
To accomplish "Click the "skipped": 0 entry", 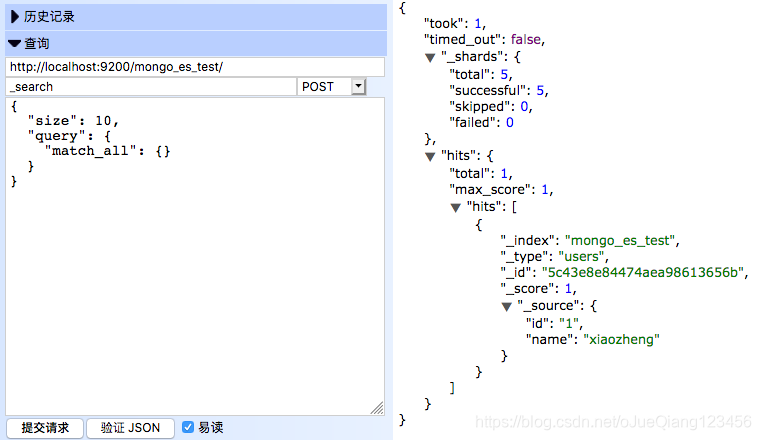I will 491,106.
